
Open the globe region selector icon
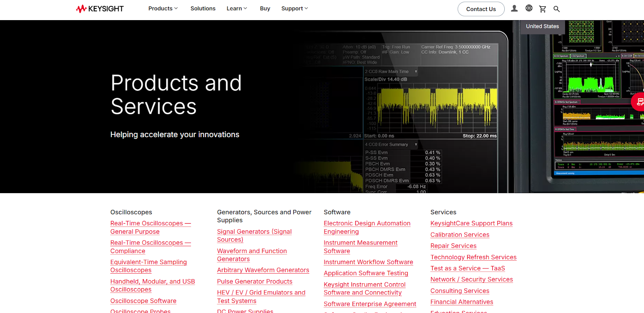point(529,8)
